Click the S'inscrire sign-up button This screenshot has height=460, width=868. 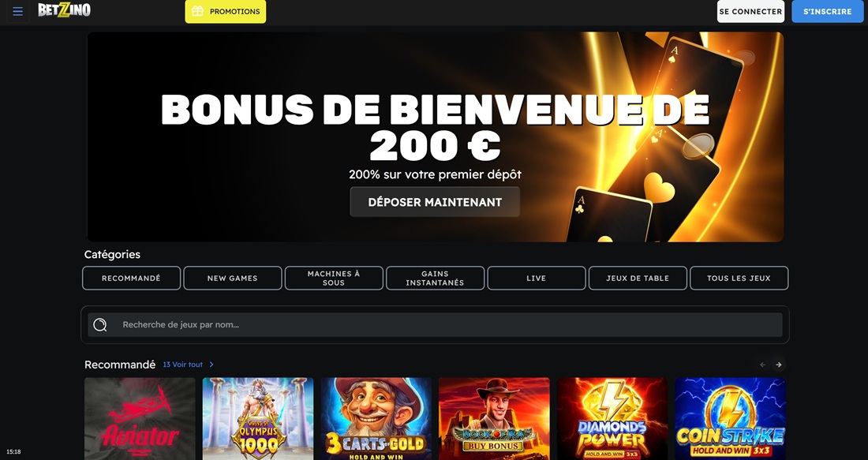pyautogui.click(x=828, y=11)
